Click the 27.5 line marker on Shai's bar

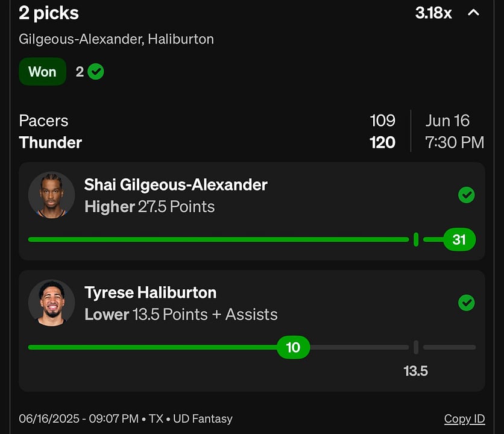(x=416, y=239)
